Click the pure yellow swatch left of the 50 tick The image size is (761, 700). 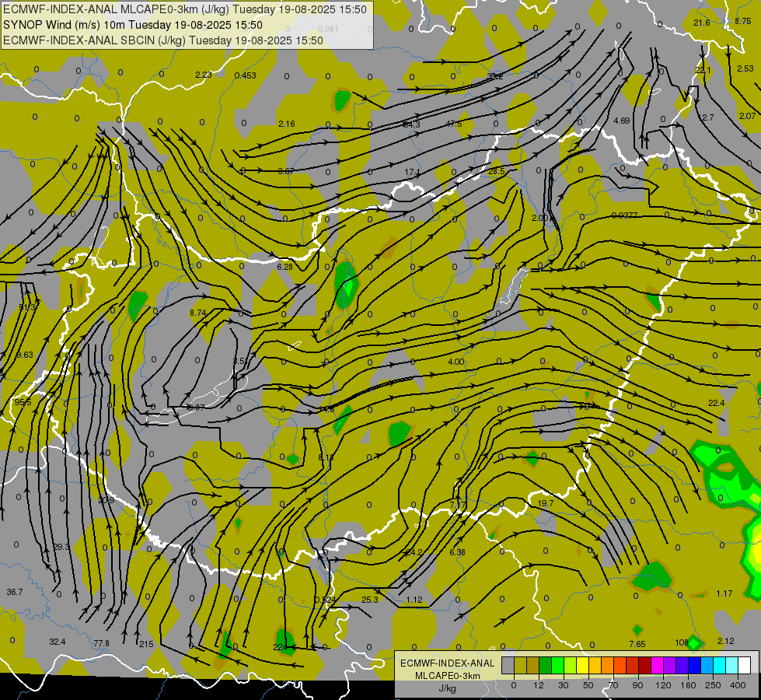(x=583, y=666)
